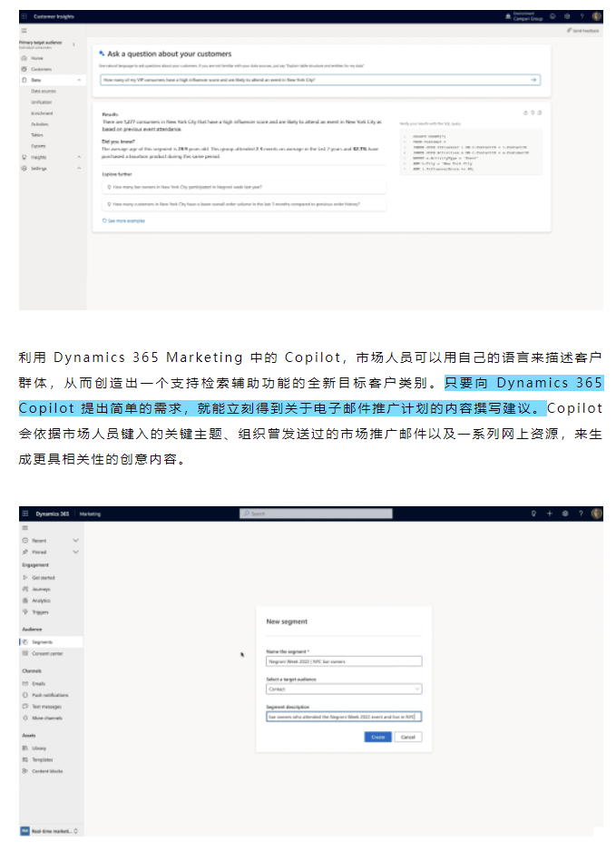Open settings gear in Customer Insights header
616x851 pixels.
(567, 16)
